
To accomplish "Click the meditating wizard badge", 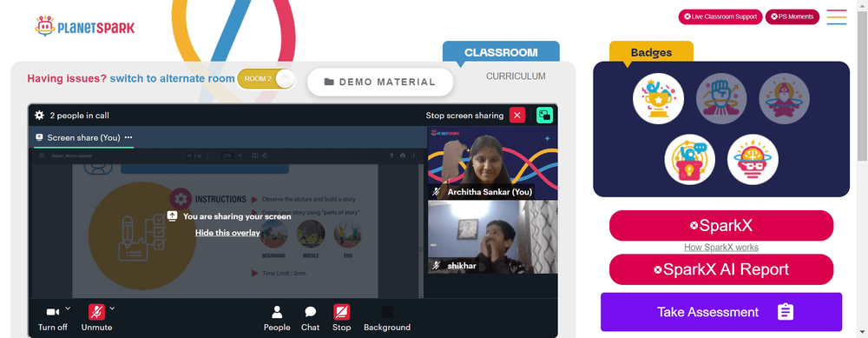I will [785, 99].
